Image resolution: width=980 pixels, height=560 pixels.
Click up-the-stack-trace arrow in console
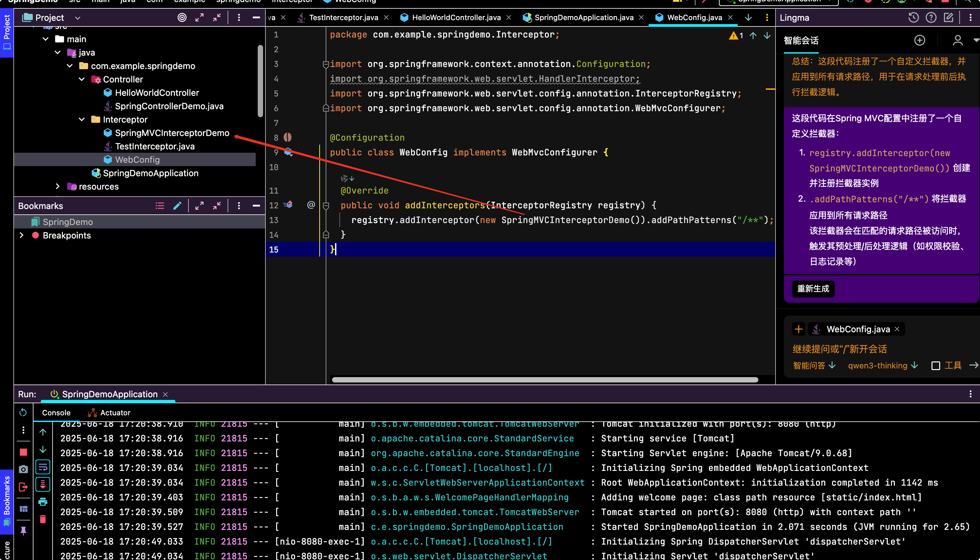43,432
